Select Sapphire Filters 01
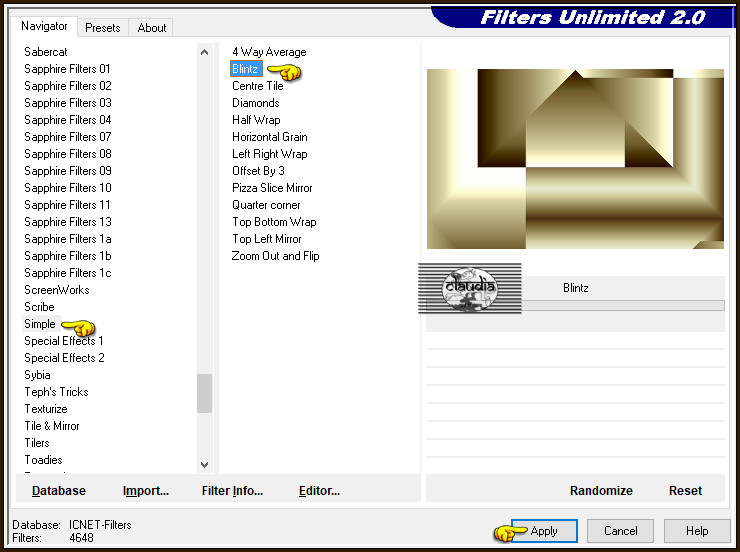Viewport: 740px width, 552px height. 67,69
